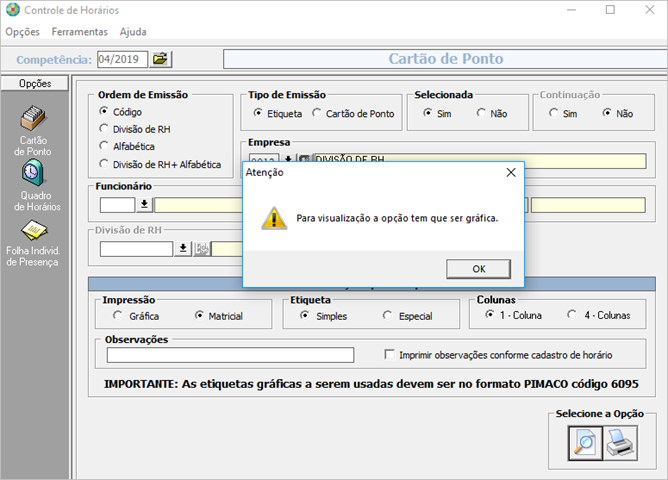Close the Atenção dialog with the X
The image size is (668, 480).
511,172
